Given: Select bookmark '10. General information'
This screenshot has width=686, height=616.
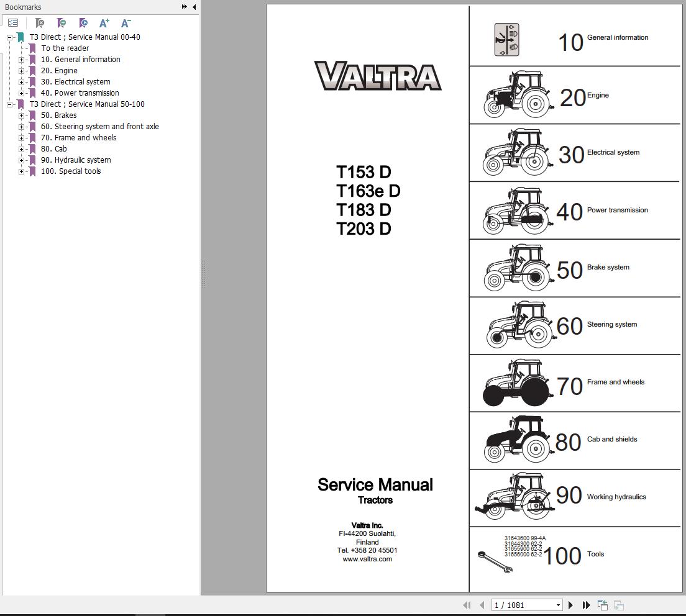Looking at the screenshot, I should pos(81,60).
